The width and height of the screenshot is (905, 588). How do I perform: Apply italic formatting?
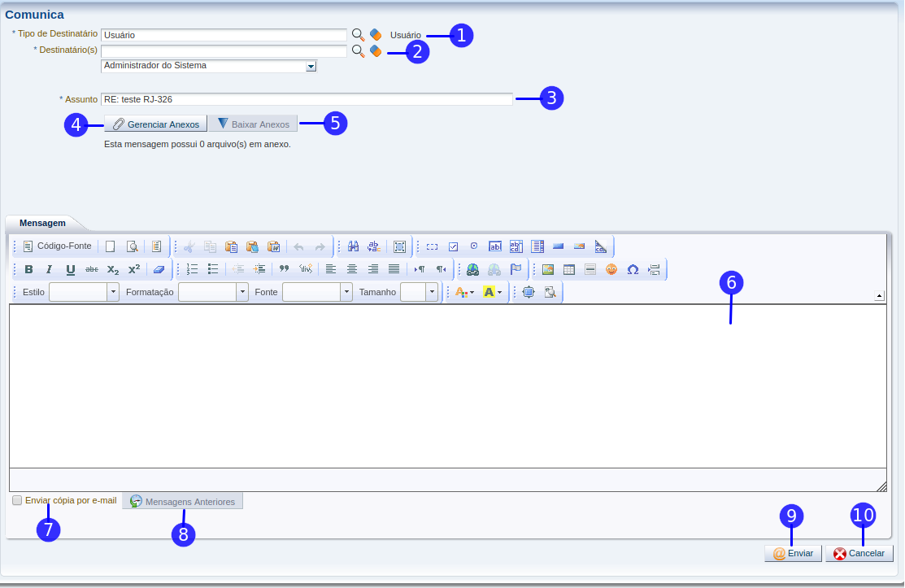coord(50,269)
